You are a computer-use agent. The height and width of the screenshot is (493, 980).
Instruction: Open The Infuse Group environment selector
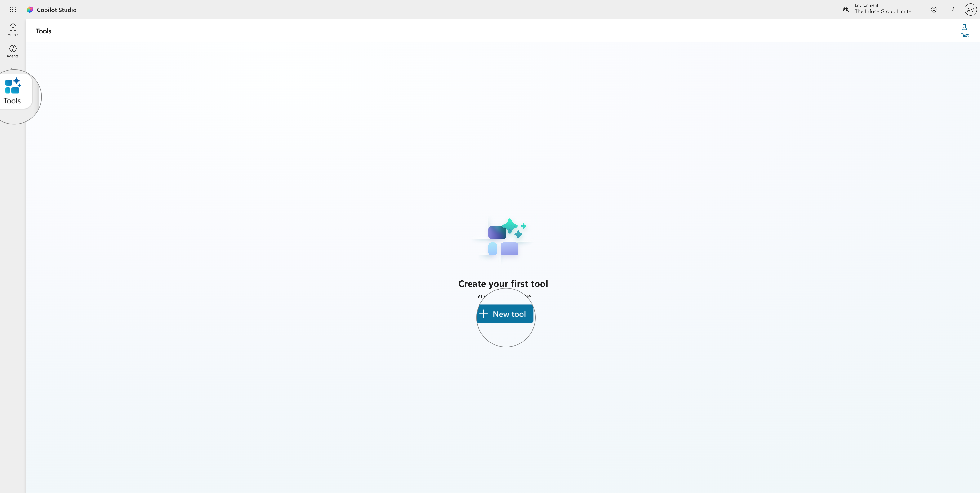pos(884,9)
